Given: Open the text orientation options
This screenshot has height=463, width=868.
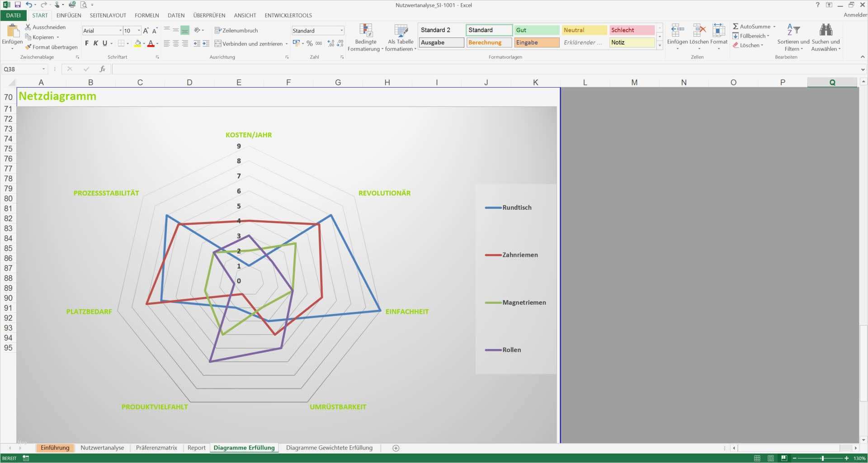Looking at the screenshot, I should tap(198, 30).
